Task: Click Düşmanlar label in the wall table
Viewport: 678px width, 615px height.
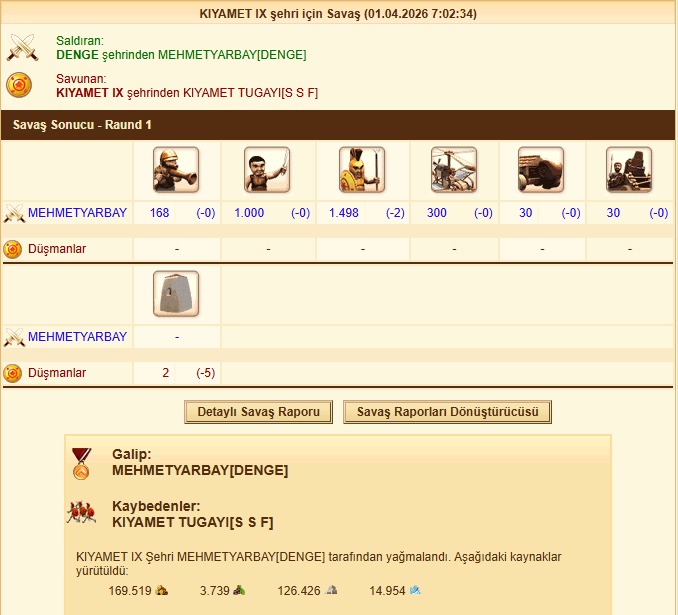Action: 57,373
